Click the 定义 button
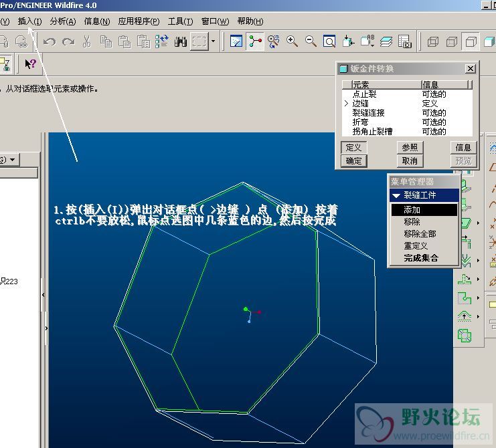 click(353, 148)
